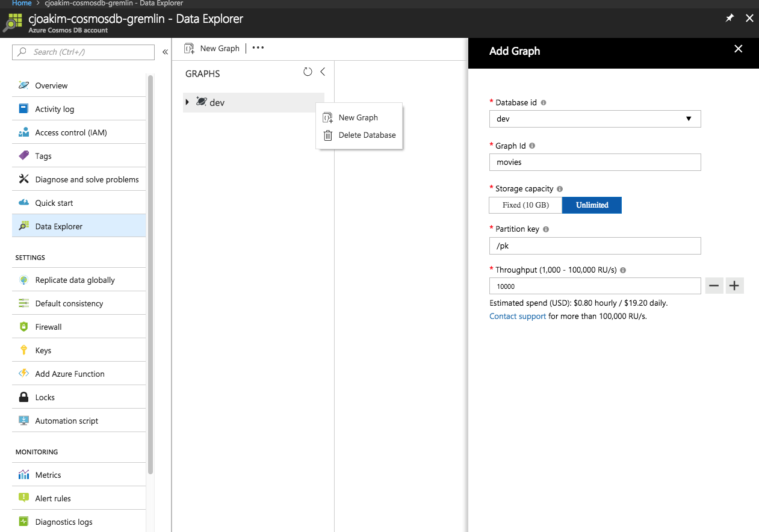The height and width of the screenshot is (532, 759).
Task: Click the Throughput field showing 10000
Action: (595, 286)
